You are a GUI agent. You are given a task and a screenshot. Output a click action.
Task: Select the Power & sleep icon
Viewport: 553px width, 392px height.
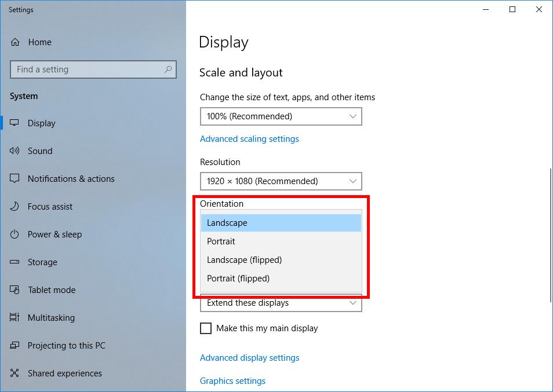(x=15, y=235)
